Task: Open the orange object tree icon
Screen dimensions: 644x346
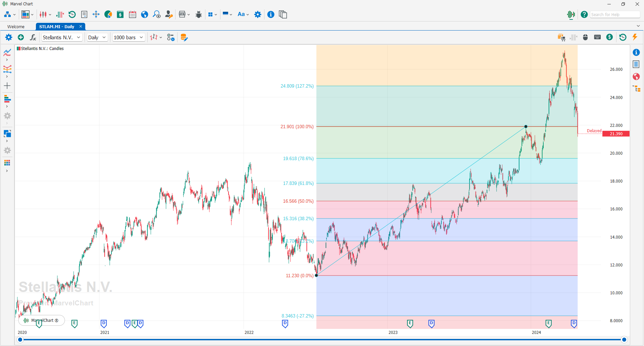Action: (637, 89)
